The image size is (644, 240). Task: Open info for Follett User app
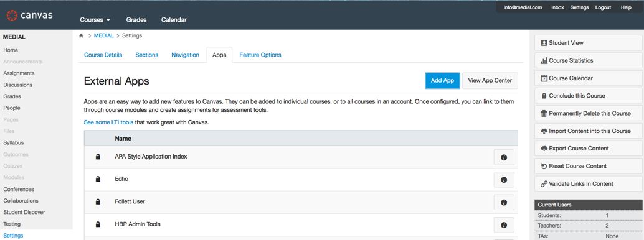504,202
